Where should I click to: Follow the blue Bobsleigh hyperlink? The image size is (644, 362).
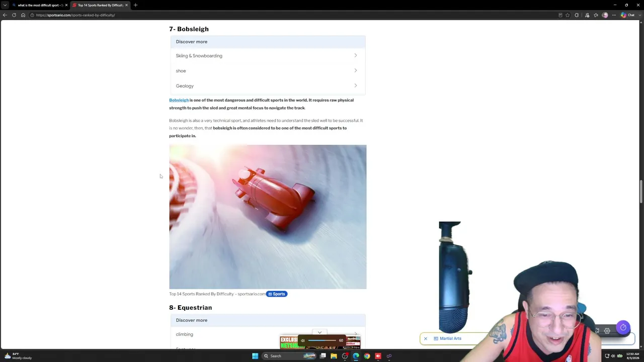click(179, 100)
